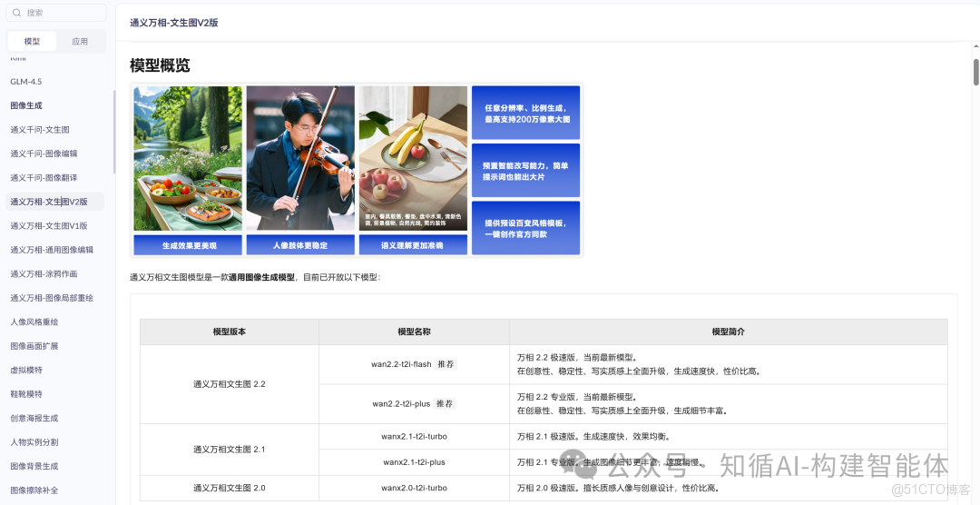The height and width of the screenshot is (505, 980).
Task: Select 通义万相-文生图V2版 in the sidebar
Action: (55, 202)
